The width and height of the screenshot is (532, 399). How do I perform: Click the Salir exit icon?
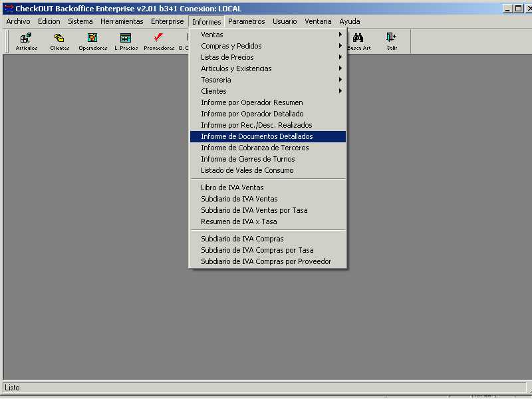(x=392, y=41)
